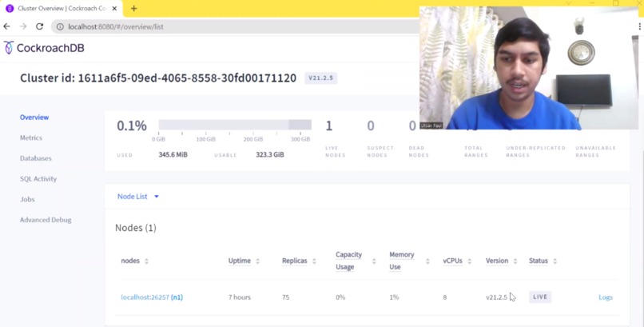Click the 7 hours uptime value
This screenshot has width=644, height=327.
point(240,297)
